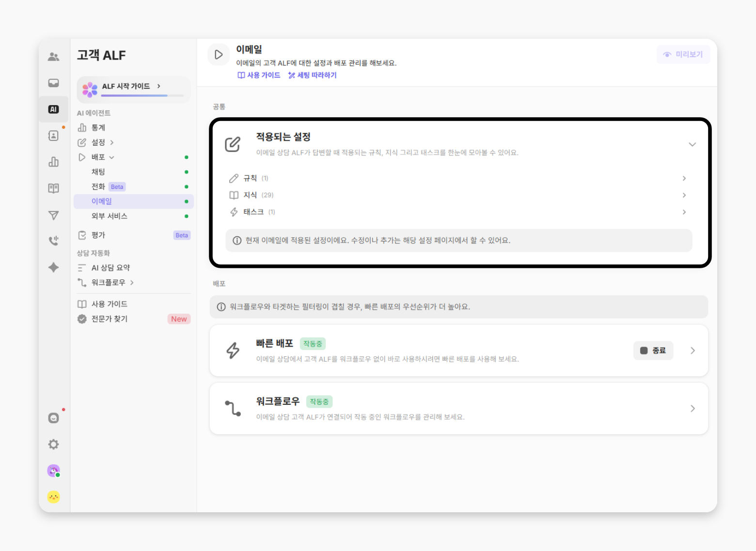The width and height of the screenshot is (756, 551).
Task: Select the AI icon in left rail
Action: (54, 109)
